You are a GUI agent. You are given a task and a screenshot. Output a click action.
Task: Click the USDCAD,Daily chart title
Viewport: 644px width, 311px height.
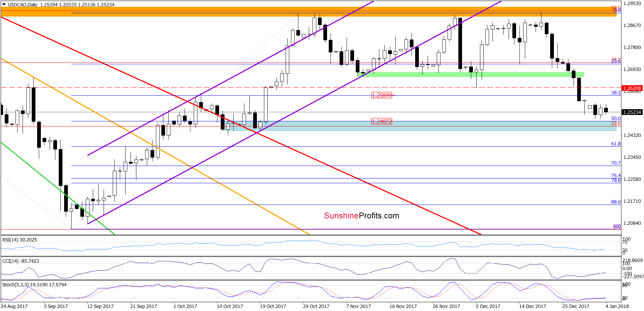[23, 5]
